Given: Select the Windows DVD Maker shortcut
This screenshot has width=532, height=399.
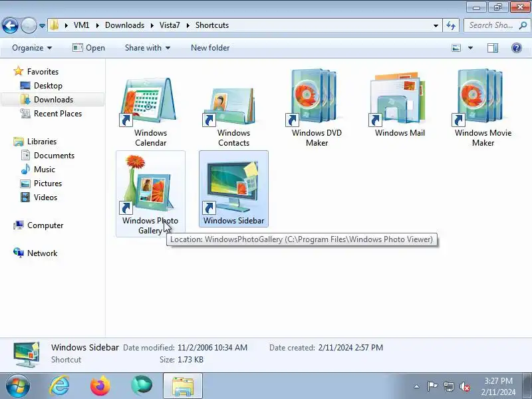Looking at the screenshot, I should coord(317,108).
